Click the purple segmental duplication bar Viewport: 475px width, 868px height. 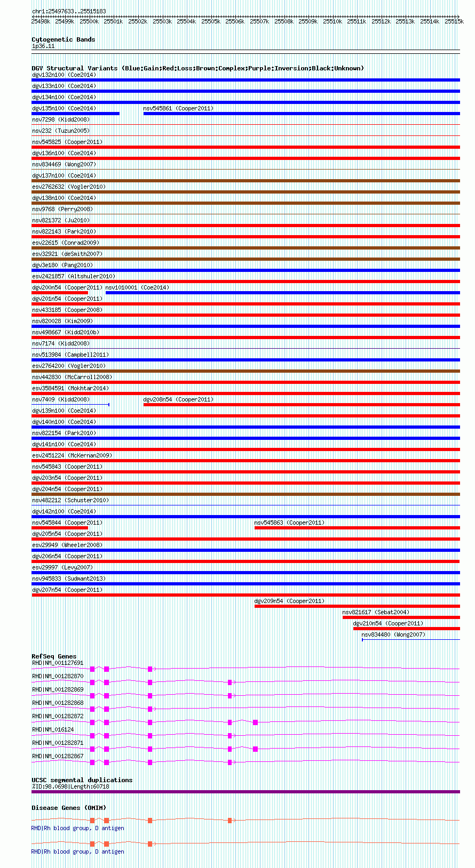point(246,792)
